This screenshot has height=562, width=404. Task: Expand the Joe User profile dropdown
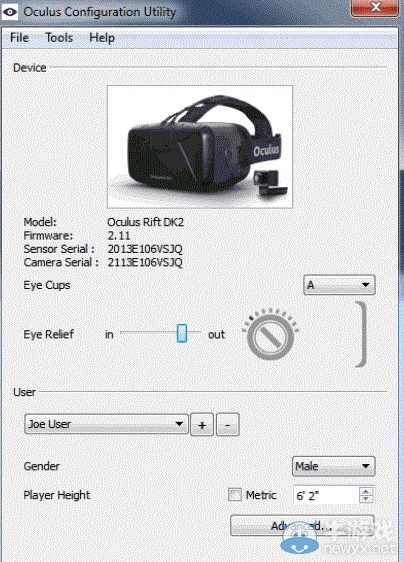coord(106,424)
